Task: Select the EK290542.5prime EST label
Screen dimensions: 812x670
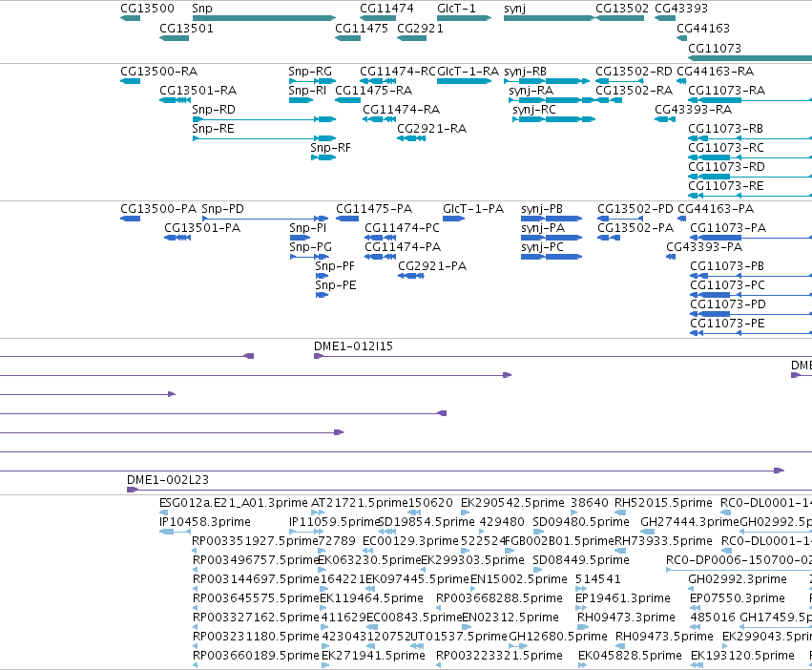Action: click(x=512, y=503)
